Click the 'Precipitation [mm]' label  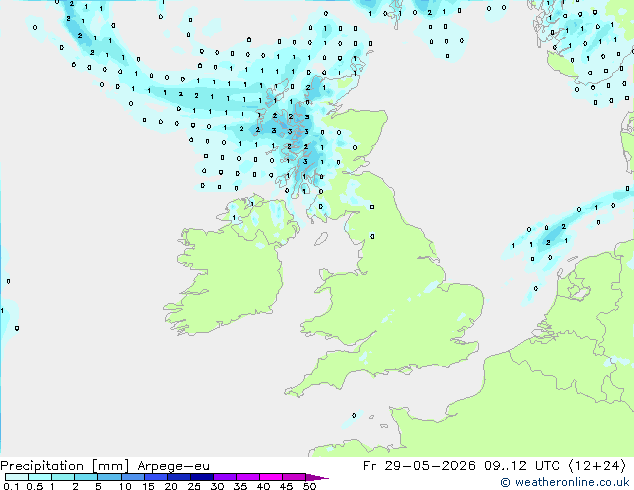tap(65, 466)
